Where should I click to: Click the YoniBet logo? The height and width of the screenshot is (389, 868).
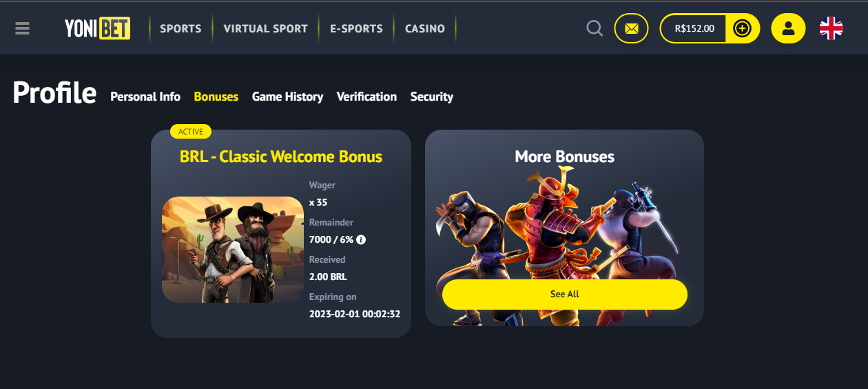97,28
